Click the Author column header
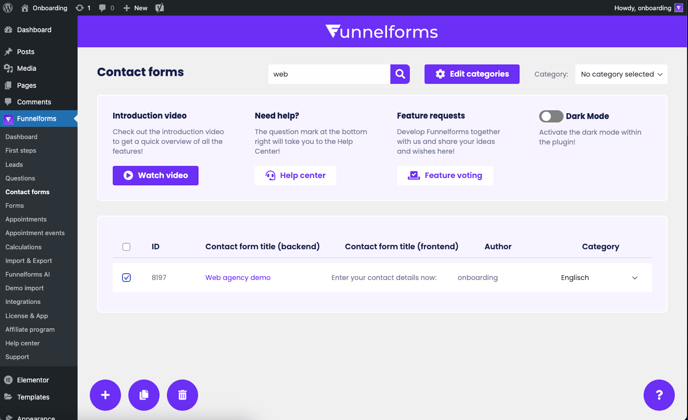The width and height of the screenshot is (688, 420). (x=498, y=247)
